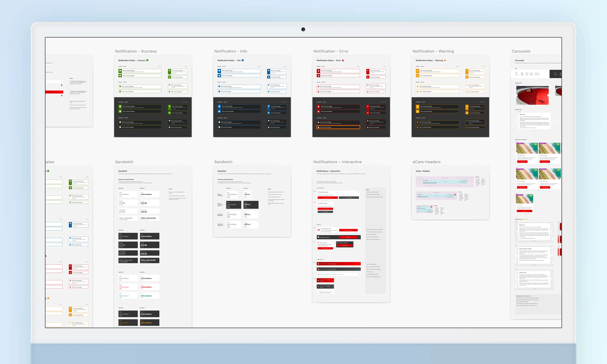Click the carousel progress dot indicator under the tablet carousel
The image size is (607, 364).
click(x=539, y=191)
